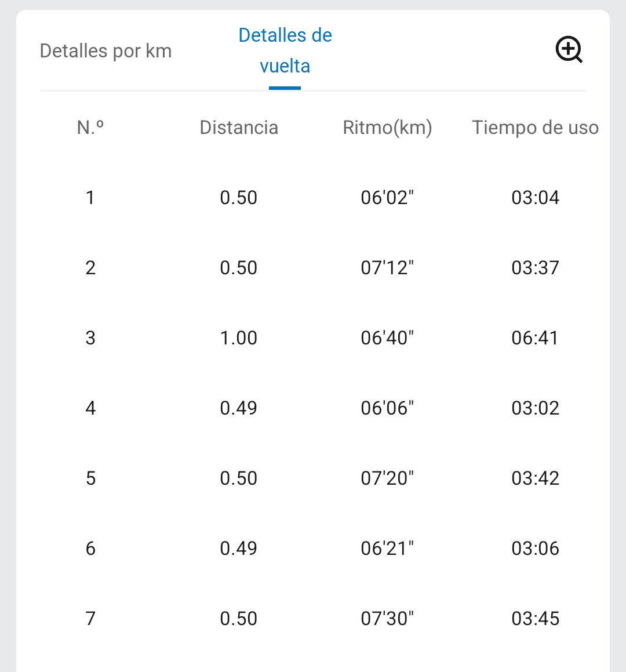
Task: Select the Detalles de vuelta tab
Action: [x=285, y=50]
